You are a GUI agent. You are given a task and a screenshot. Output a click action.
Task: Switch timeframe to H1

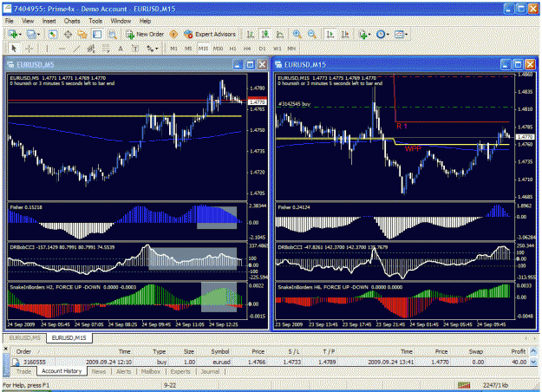(232, 49)
